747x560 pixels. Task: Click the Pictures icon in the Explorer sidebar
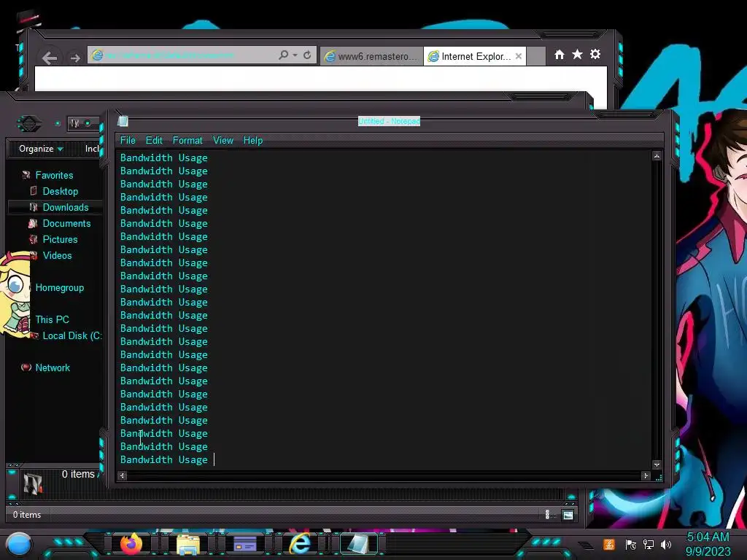tap(34, 239)
